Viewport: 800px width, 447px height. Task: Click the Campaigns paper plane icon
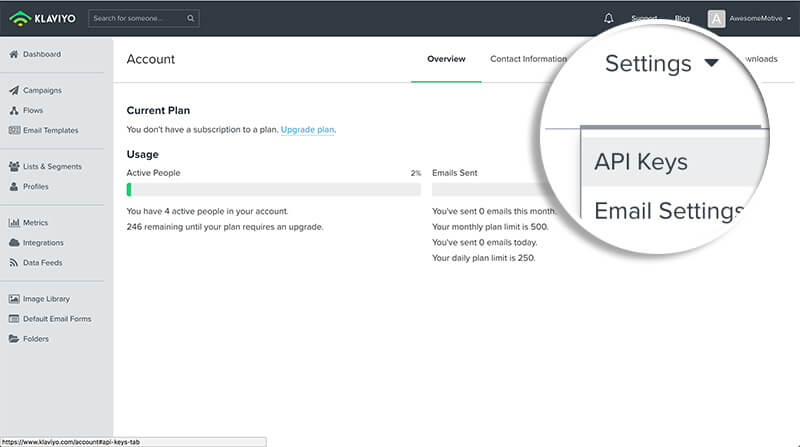point(14,90)
